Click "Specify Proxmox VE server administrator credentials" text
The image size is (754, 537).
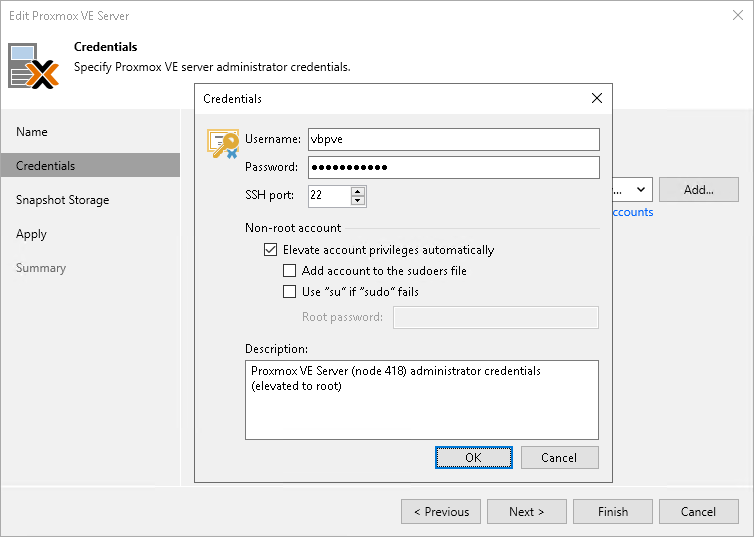pos(212,67)
